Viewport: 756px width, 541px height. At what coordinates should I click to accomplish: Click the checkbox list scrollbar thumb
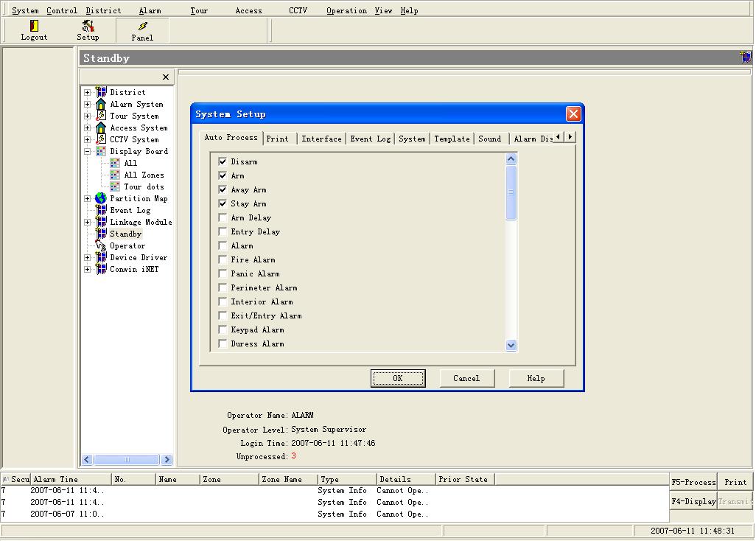[x=511, y=192]
